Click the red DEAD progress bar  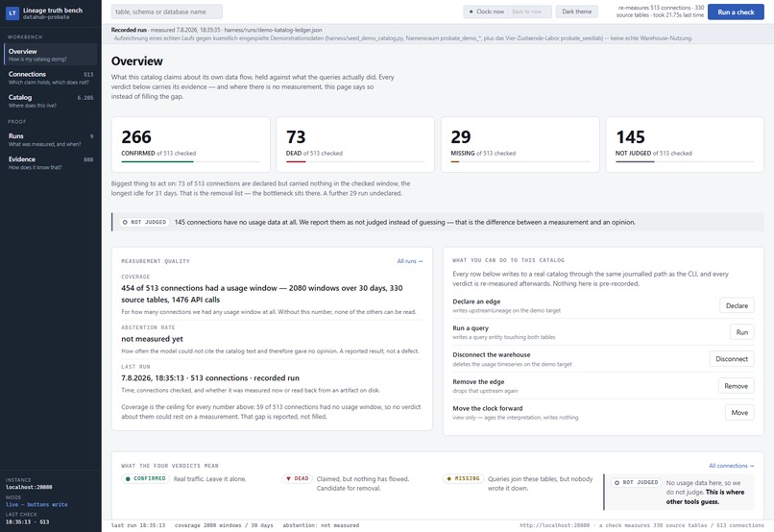tap(296, 161)
